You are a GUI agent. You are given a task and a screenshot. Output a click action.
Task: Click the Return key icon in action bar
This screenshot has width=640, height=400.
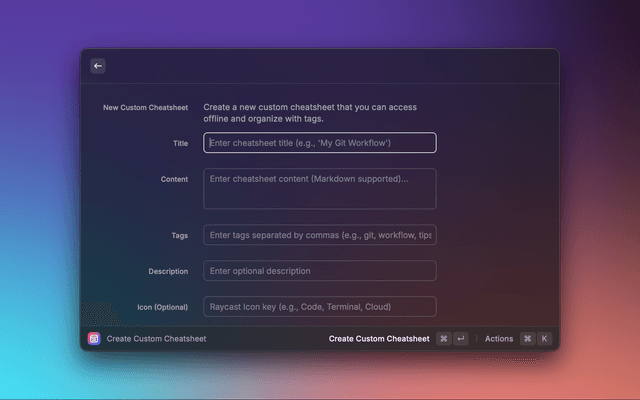click(x=460, y=339)
